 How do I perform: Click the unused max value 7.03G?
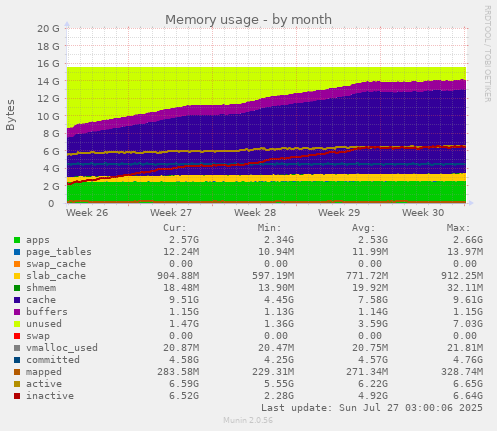click(x=468, y=324)
